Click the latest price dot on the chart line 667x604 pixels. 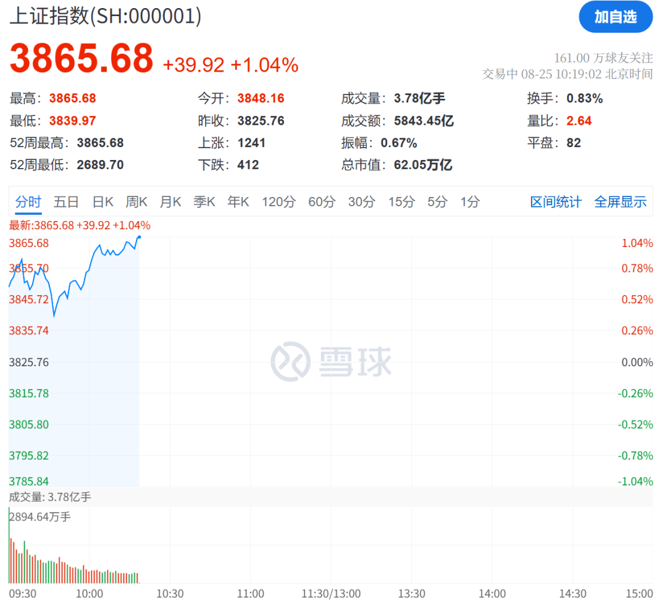[x=139, y=237]
